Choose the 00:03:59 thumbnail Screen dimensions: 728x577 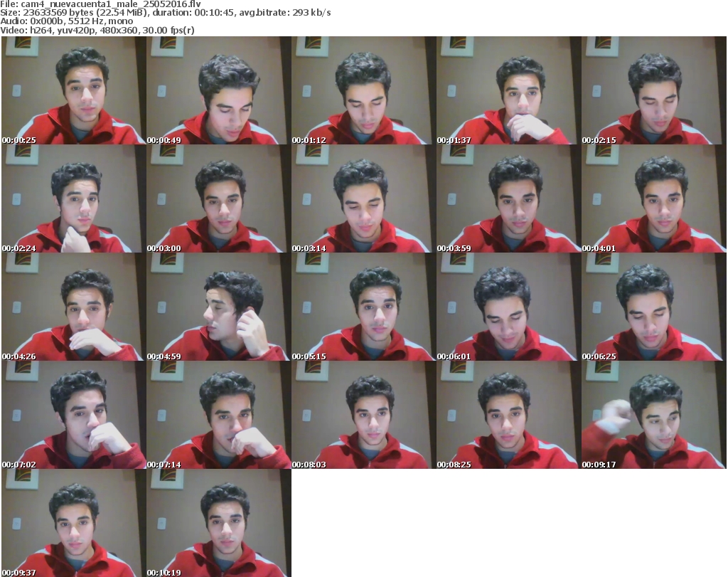(508, 198)
